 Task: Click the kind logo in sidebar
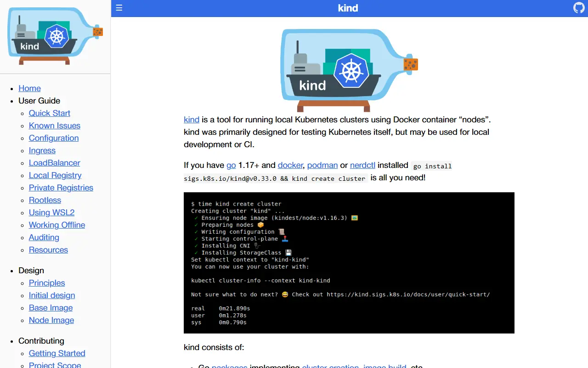pos(55,36)
